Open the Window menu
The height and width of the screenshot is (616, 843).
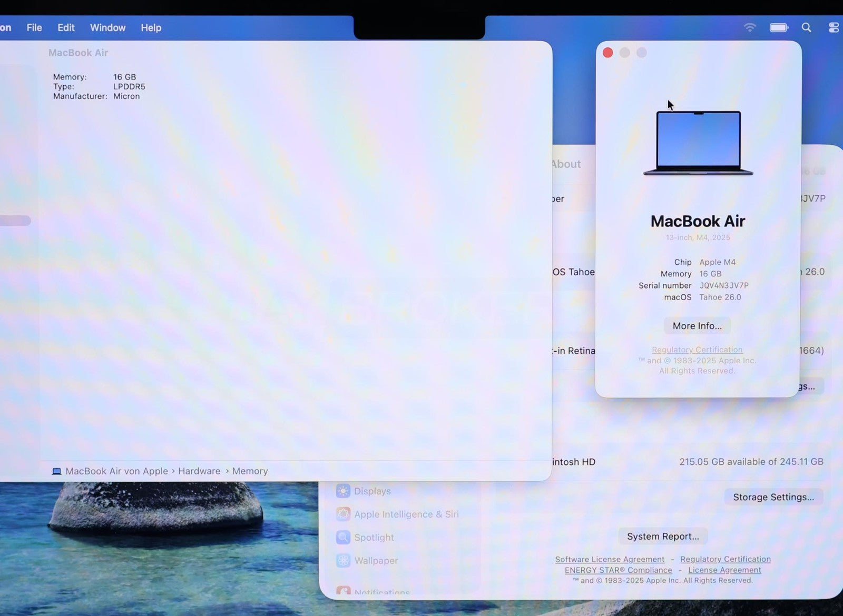click(x=107, y=27)
